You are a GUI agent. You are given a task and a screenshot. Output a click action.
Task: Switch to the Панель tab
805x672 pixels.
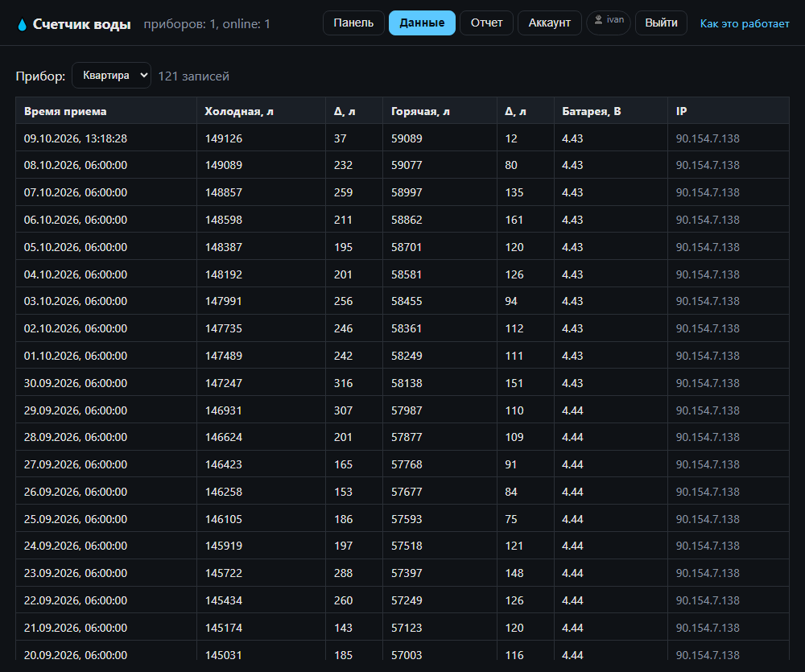353,23
